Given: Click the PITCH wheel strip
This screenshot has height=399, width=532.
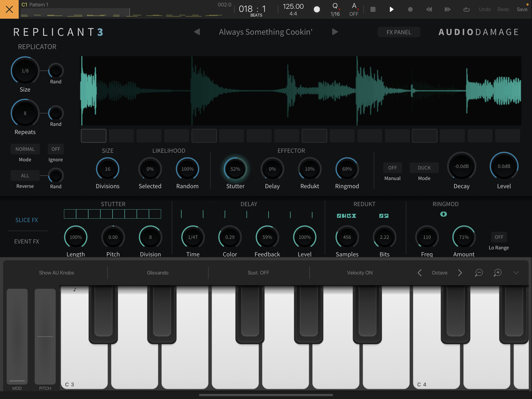Looking at the screenshot, I should tap(45, 336).
